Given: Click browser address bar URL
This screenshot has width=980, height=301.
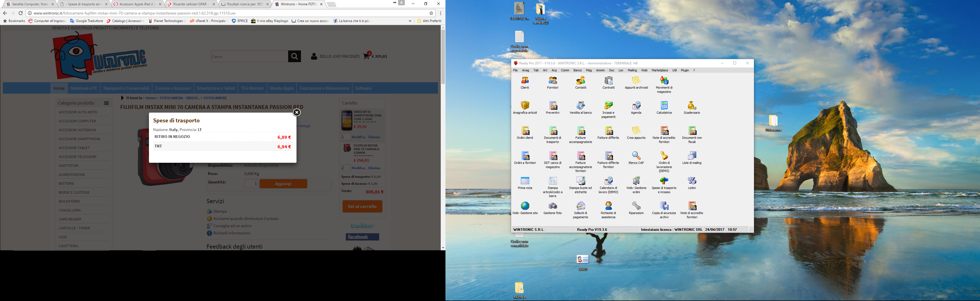Looking at the screenshot, I should (x=134, y=13).
